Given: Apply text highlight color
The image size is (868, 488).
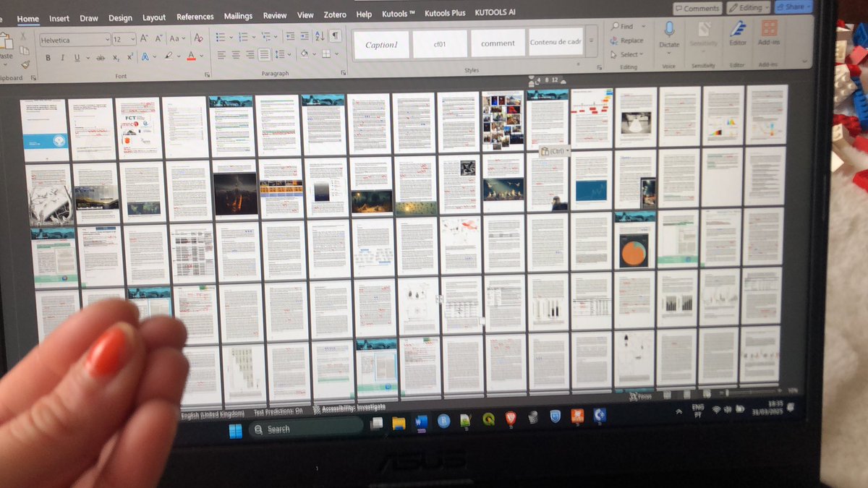Looking at the screenshot, I should [169, 56].
